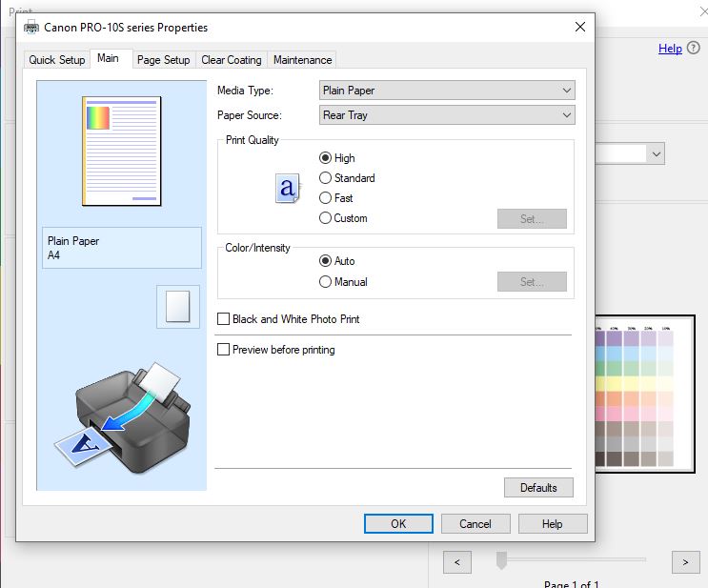Select Standard print quality
The image size is (708, 588).
click(x=326, y=178)
